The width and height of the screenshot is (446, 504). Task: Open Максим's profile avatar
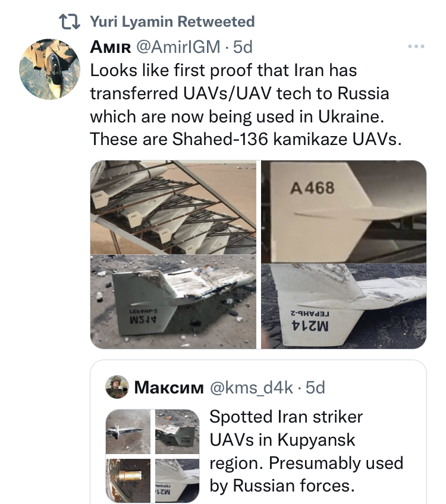(x=117, y=387)
